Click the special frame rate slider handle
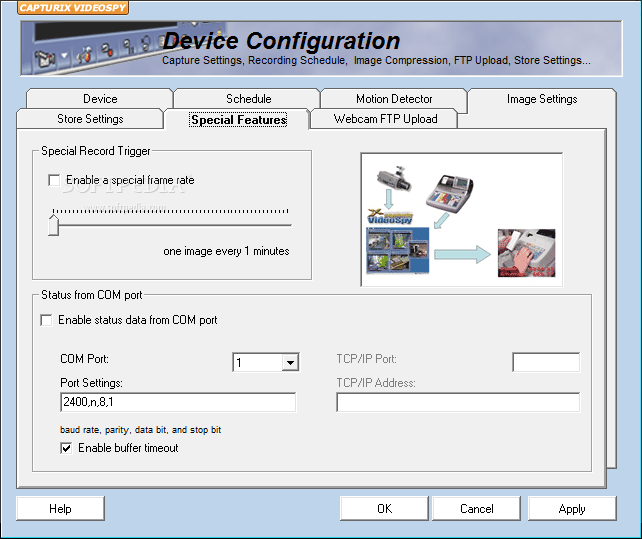This screenshot has width=642, height=539. [53, 225]
